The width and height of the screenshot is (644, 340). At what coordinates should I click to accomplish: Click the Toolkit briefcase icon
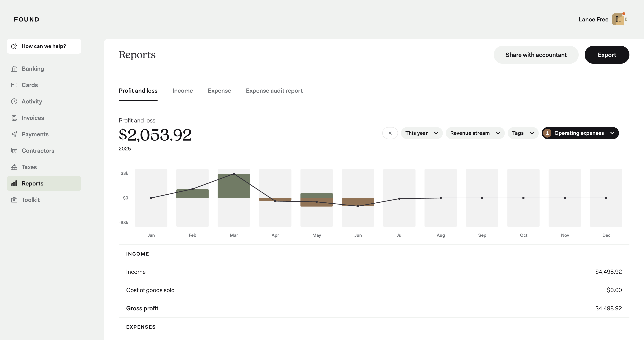coord(14,200)
